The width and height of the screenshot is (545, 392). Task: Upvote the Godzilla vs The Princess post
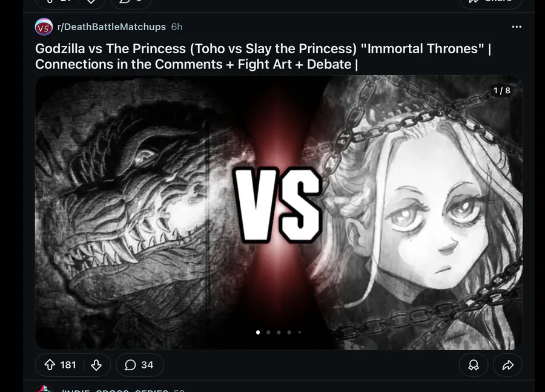(x=50, y=365)
